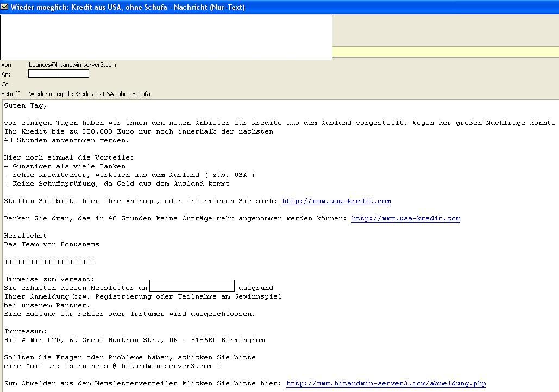The height and width of the screenshot is (392, 559).
Task: Select sender address bounces@hitandwin-server3.com
Action: (x=72, y=65)
